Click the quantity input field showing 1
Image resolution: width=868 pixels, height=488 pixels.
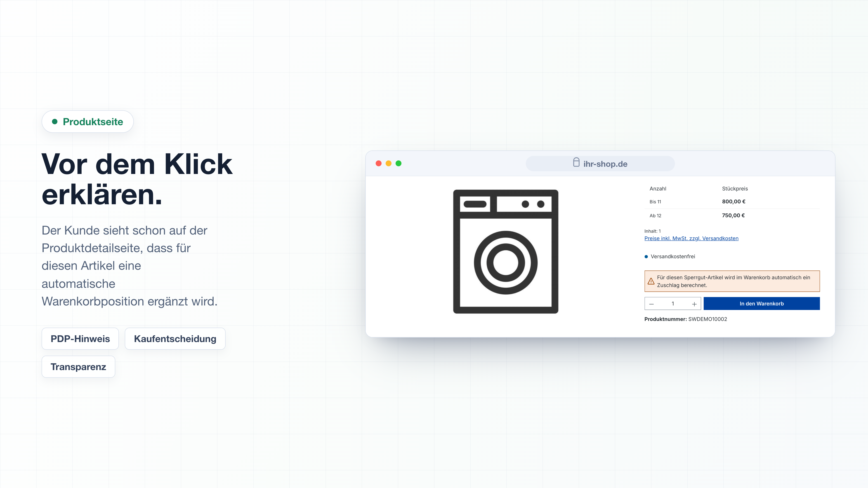click(672, 304)
